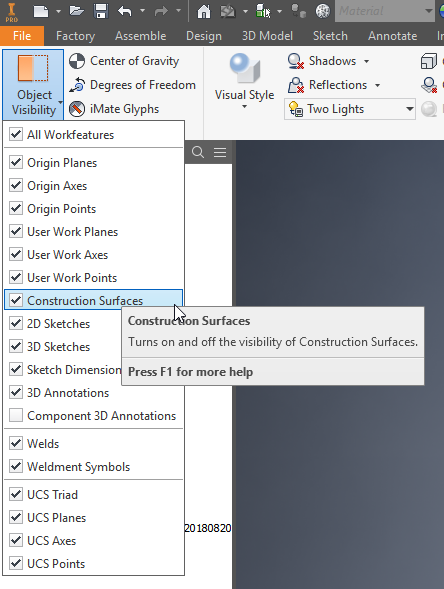Click the Degrees of Freedom icon
444x589 pixels.
coord(77,85)
